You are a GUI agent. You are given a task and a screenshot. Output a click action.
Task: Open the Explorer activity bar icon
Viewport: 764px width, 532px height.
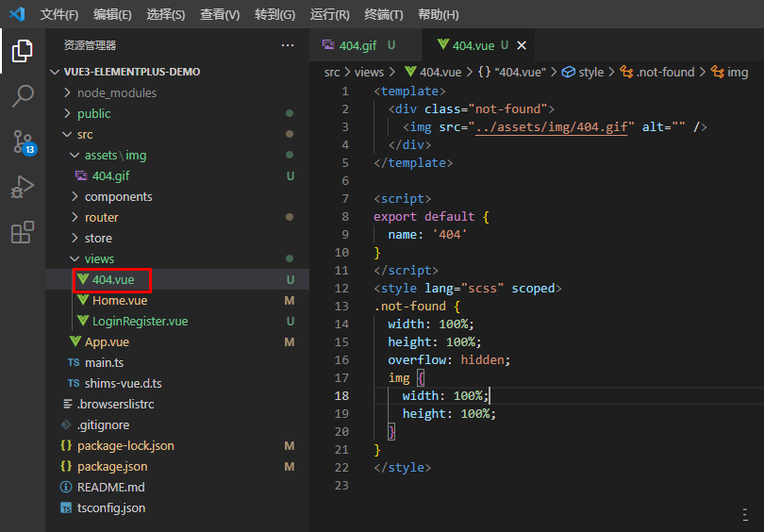tap(22, 51)
